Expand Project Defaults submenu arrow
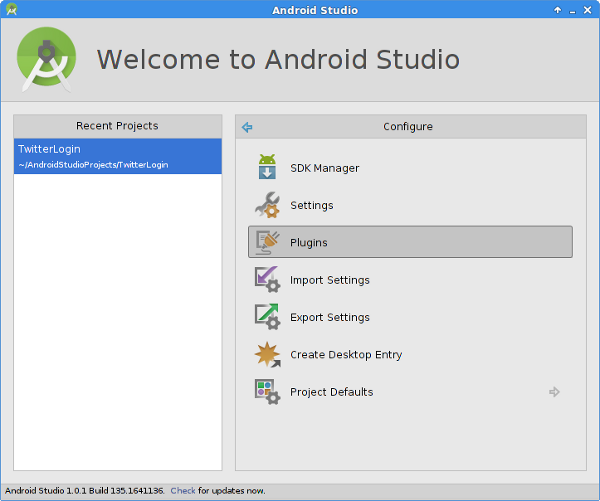The image size is (600, 501). pos(554,392)
